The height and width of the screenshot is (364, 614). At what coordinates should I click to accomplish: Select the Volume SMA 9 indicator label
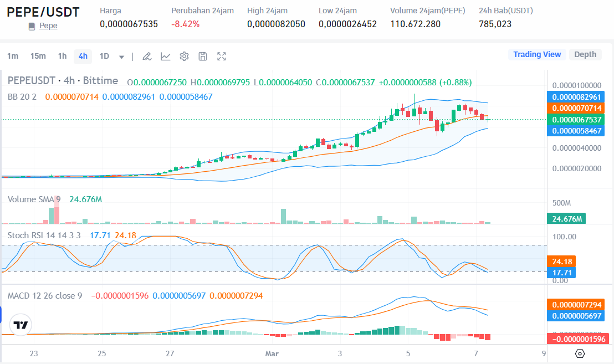[34, 199]
